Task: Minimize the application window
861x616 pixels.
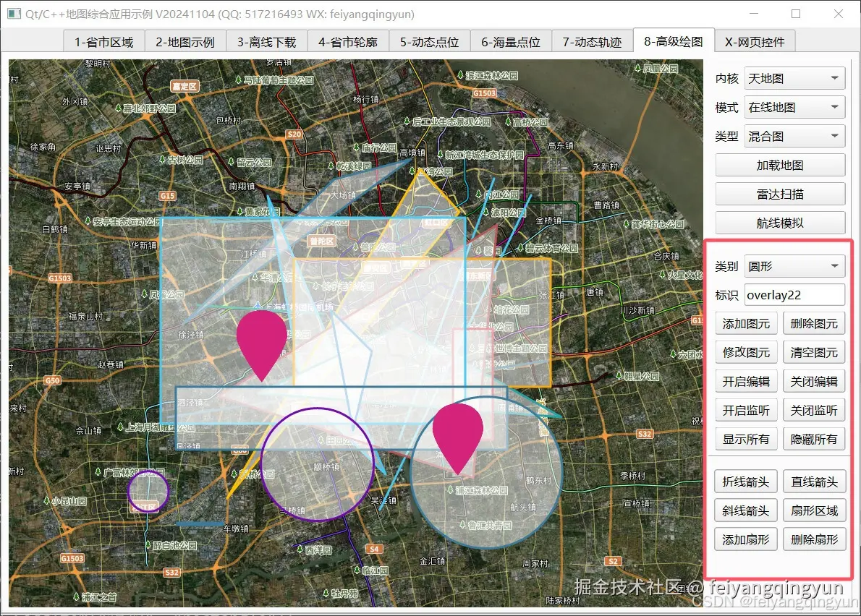Action: (x=754, y=14)
